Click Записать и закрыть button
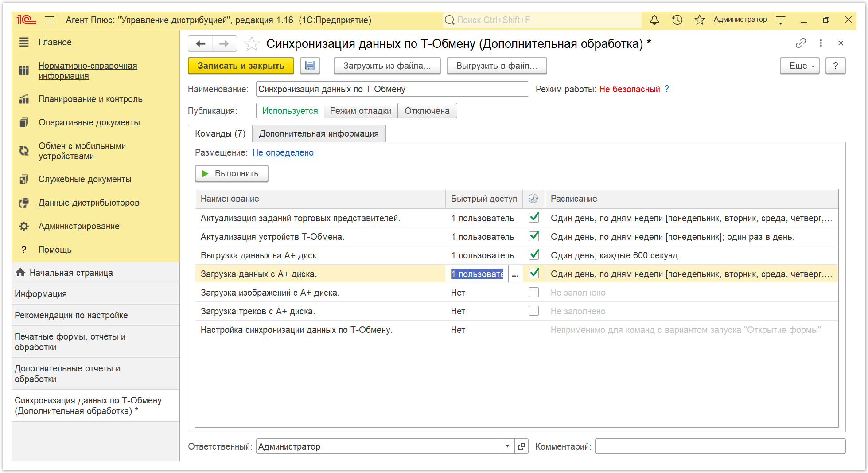The image size is (868, 473). tap(241, 66)
